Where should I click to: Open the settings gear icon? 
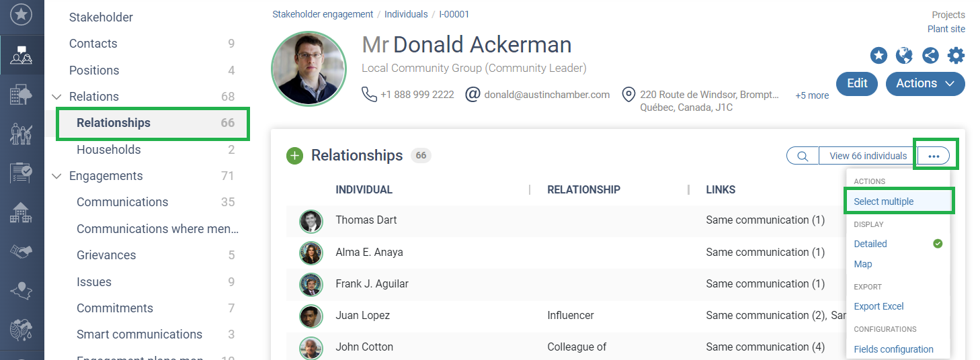pos(956,55)
